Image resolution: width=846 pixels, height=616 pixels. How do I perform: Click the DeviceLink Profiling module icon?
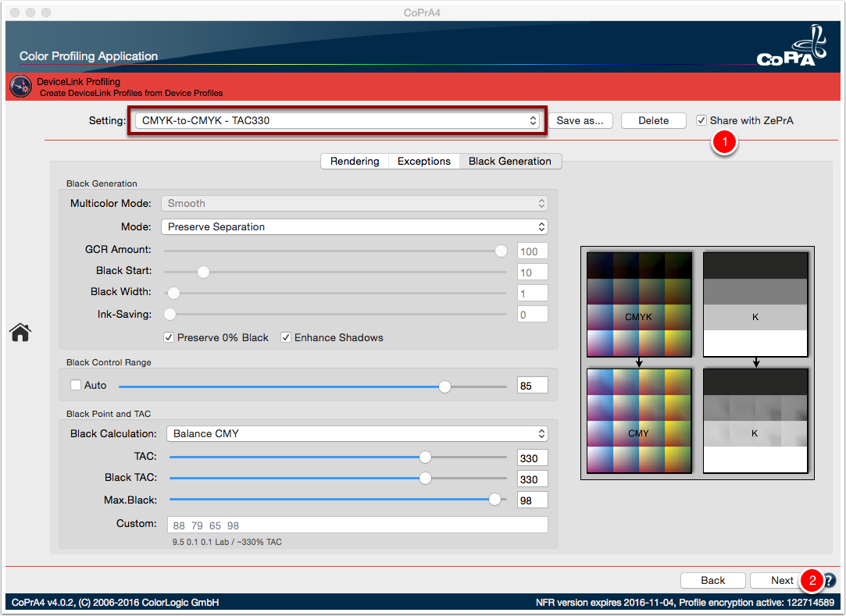(20, 87)
